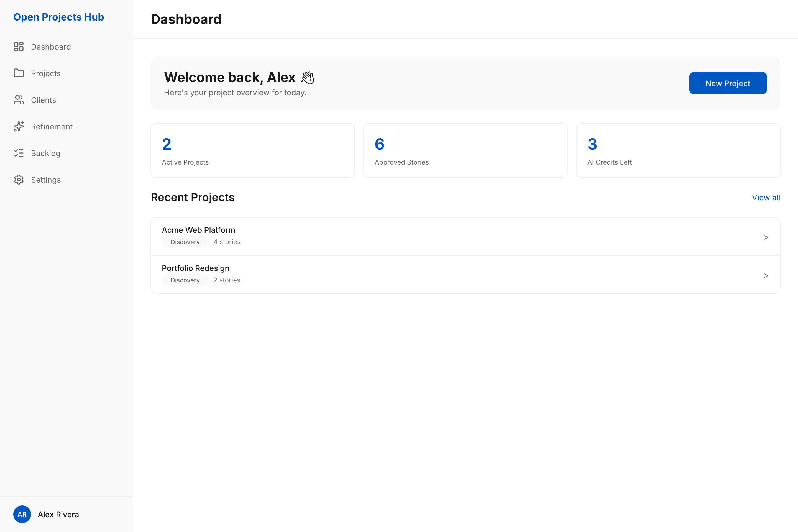The width and height of the screenshot is (798, 532).
Task: Click the Projects folder icon
Action: point(19,73)
